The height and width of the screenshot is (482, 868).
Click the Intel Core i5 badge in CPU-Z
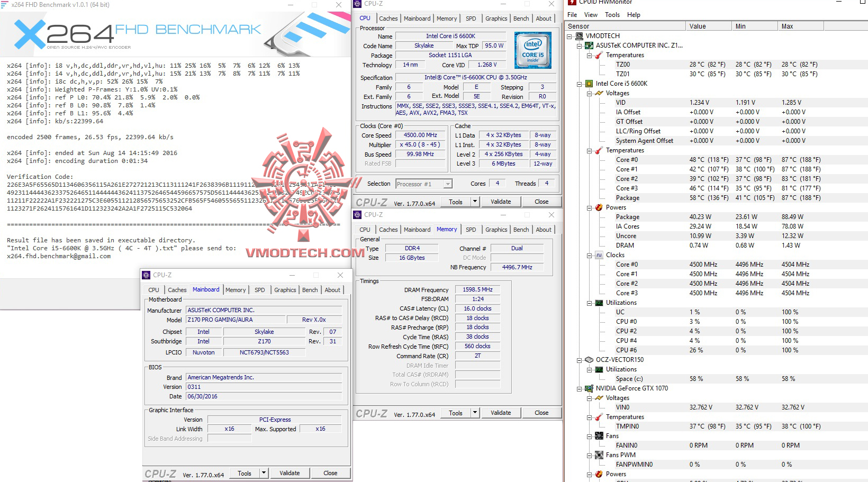(532, 50)
